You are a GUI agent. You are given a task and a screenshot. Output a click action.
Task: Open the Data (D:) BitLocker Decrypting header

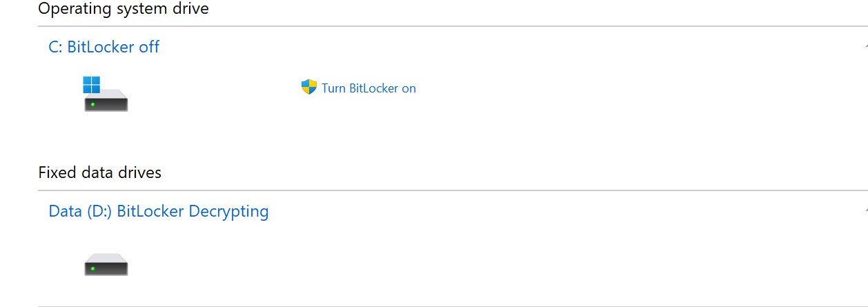[x=159, y=211]
